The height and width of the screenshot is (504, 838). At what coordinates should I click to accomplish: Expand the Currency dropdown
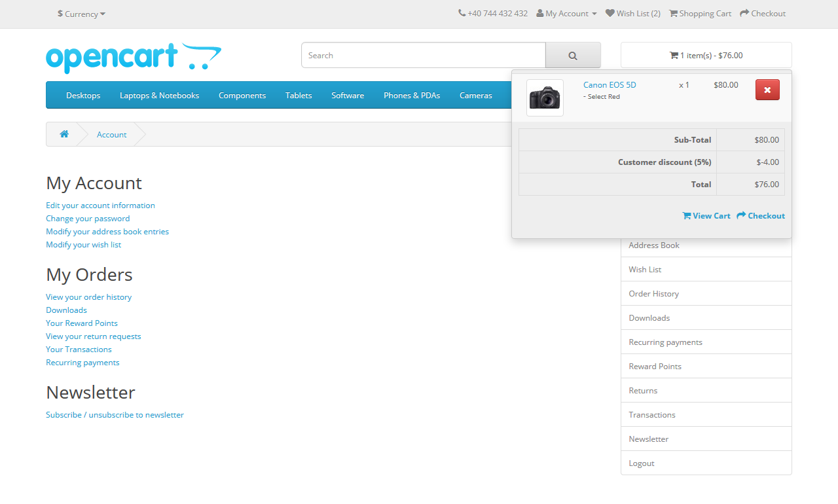pyautogui.click(x=82, y=14)
